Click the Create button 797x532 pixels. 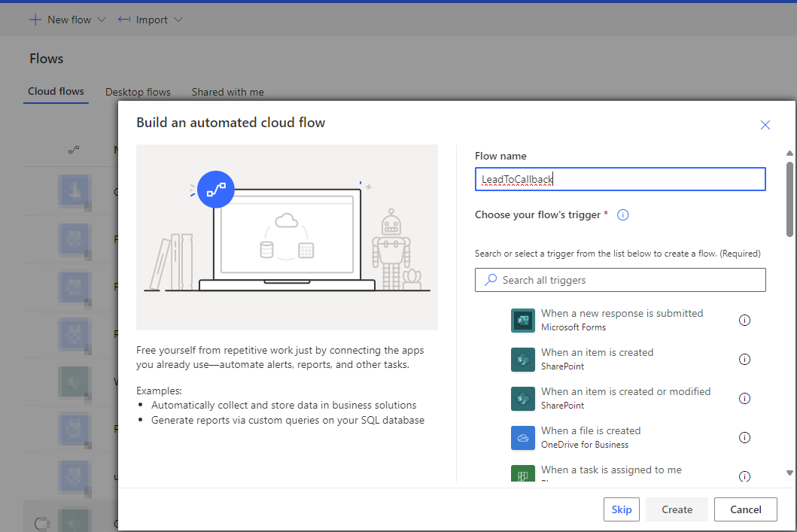click(677, 509)
